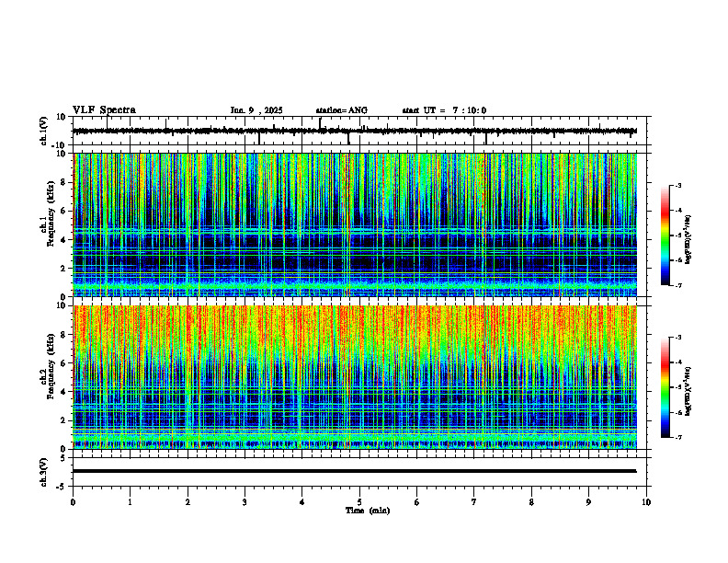Click the ch.2 colorbar log(PSD) unit label
Screen dimensions: 728x563
(689, 392)
